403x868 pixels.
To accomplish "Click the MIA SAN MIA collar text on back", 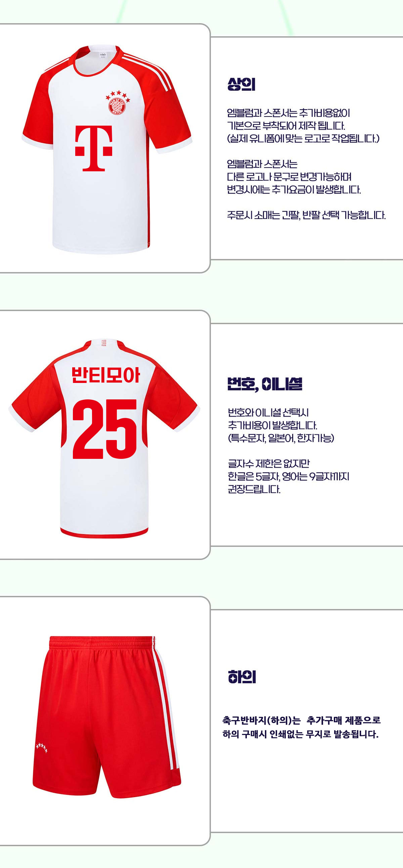I will point(104,344).
